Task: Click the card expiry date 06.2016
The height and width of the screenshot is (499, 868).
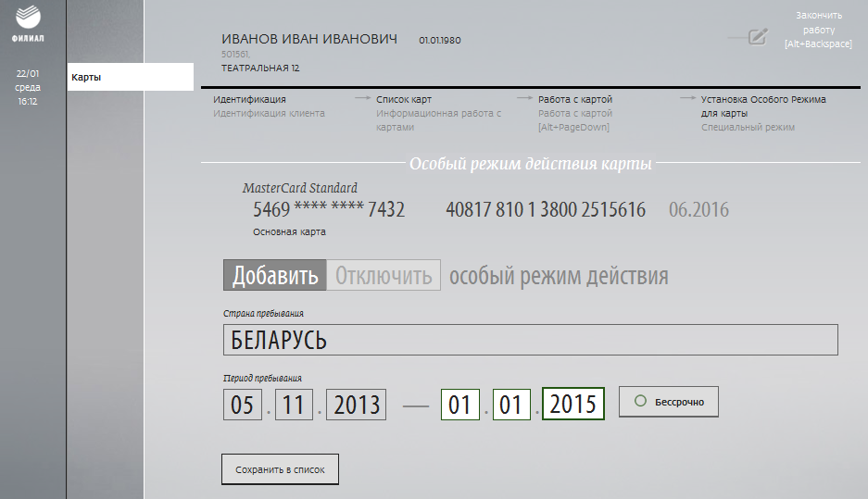Action: 698,209
